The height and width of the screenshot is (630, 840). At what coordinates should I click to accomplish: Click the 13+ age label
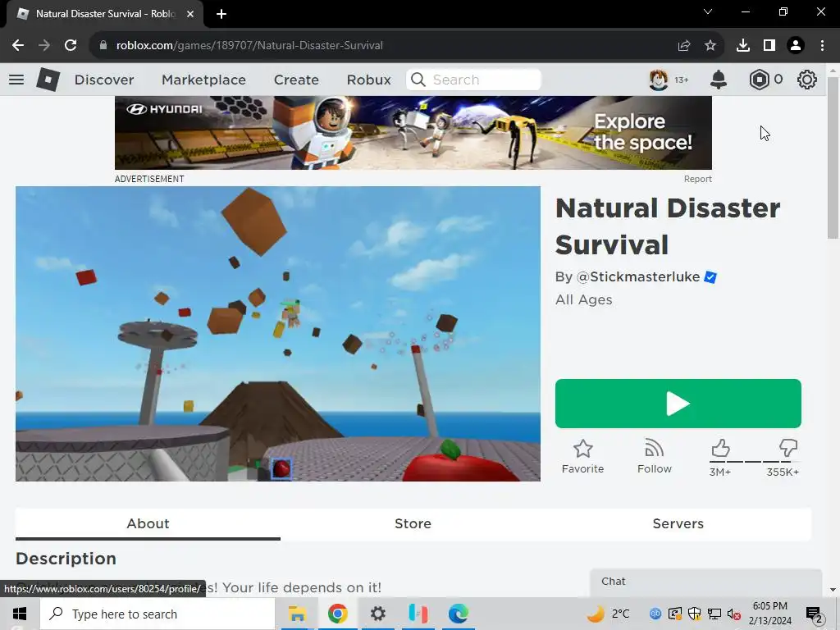pos(682,80)
